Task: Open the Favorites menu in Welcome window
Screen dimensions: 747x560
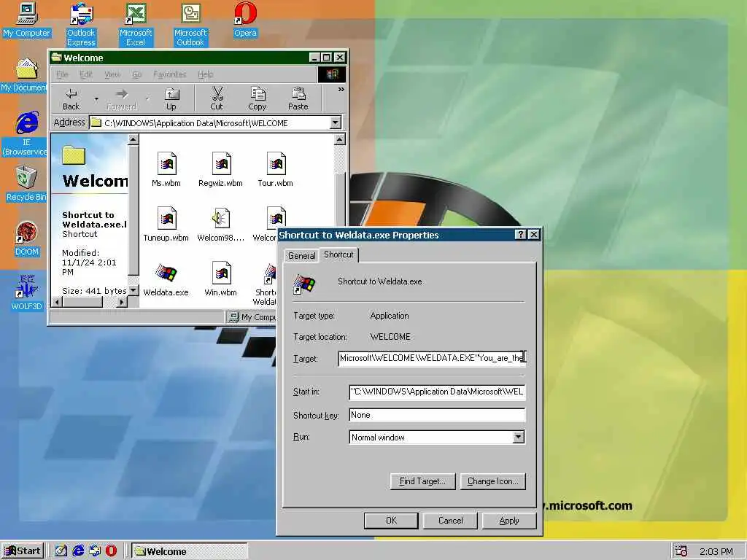Action: (x=169, y=74)
